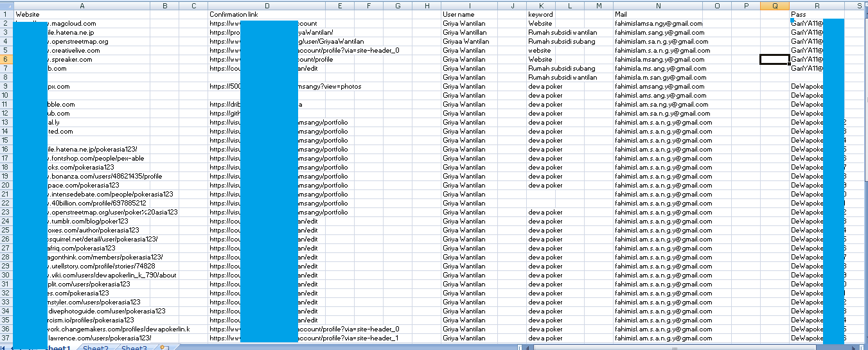This screenshot has width=868, height=350.
Task: Click the 'User name' header cell
Action: pyautogui.click(x=459, y=14)
